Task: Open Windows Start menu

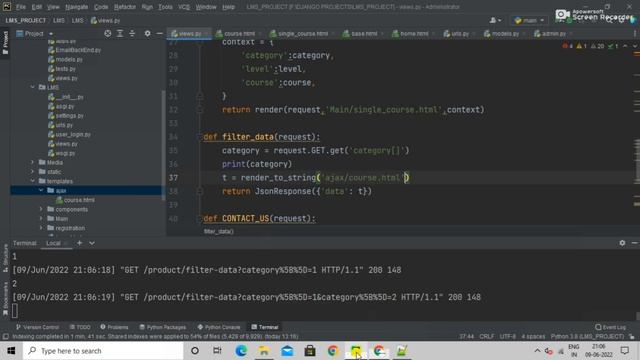Action: [x=11, y=351]
